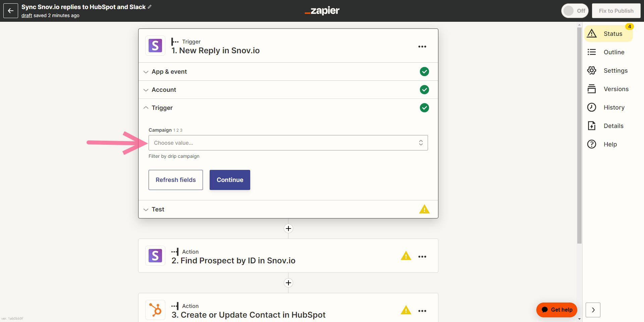Add step after Find Prospect action
Viewport: 644px width, 322px height.
pyautogui.click(x=288, y=283)
